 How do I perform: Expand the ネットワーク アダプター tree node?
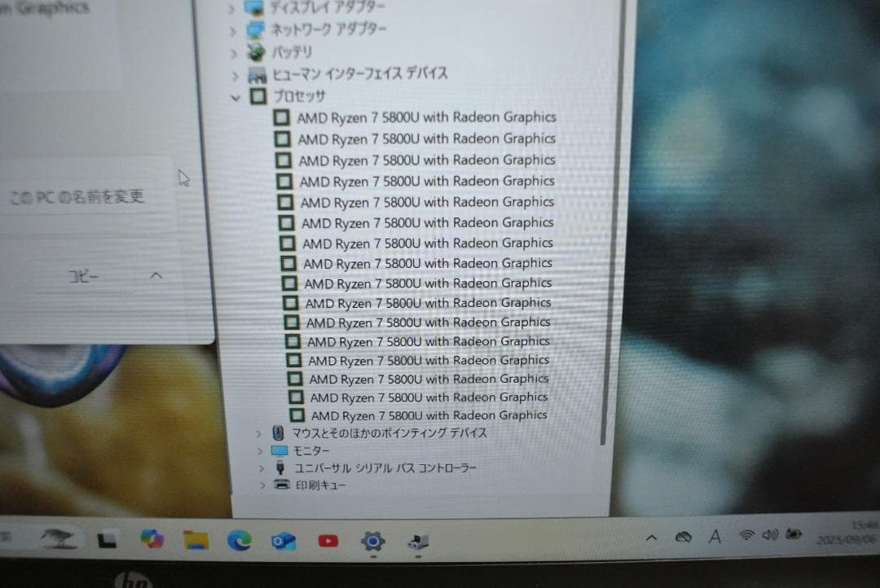coord(232,29)
